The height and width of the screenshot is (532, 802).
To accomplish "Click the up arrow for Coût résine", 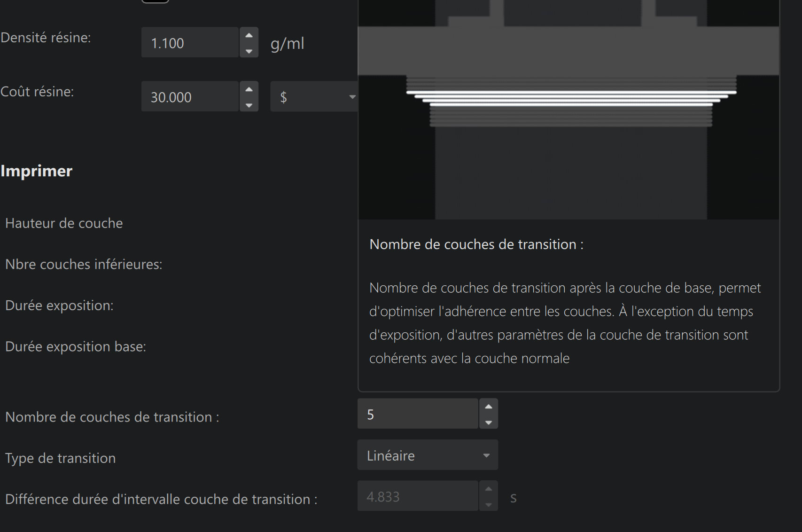I will [x=249, y=89].
